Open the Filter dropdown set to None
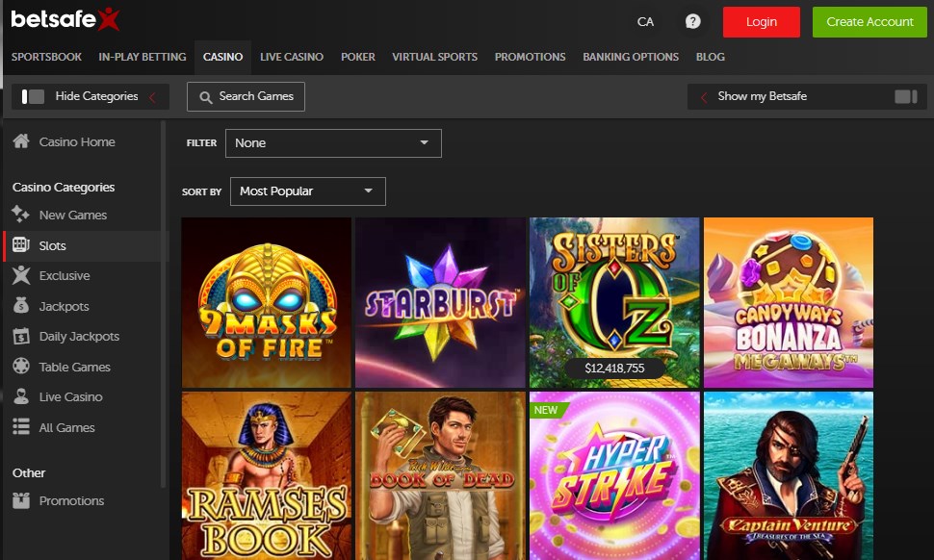 (x=333, y=142)
